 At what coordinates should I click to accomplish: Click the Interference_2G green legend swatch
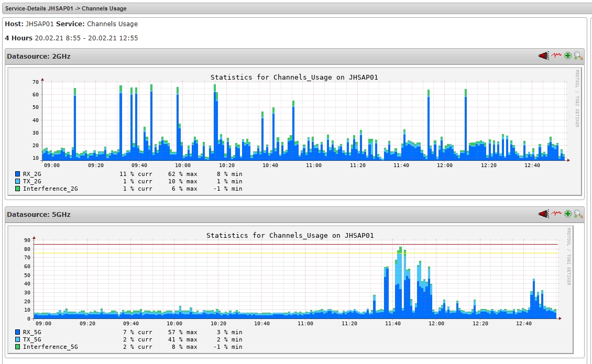[x=18, y=189]
